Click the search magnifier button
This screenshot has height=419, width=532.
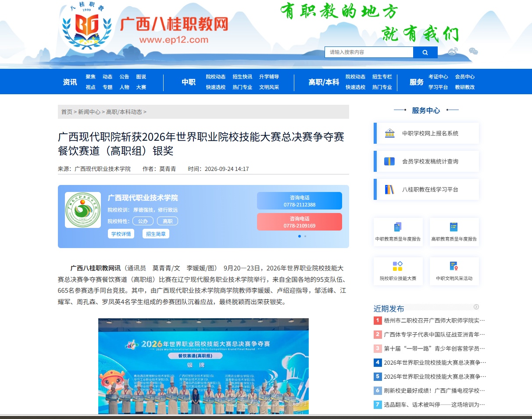[425, 52]
